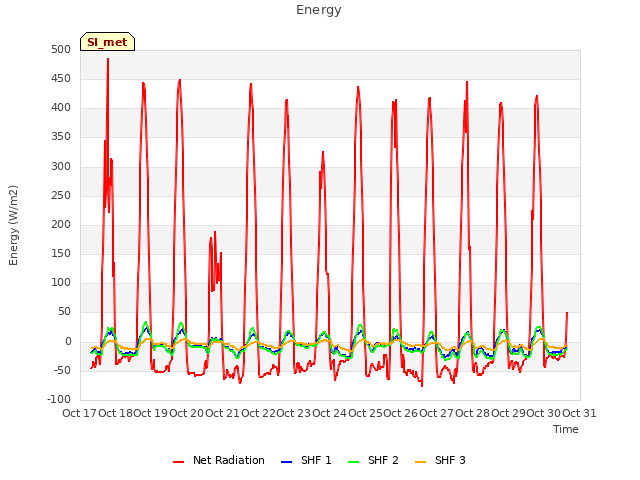Click the green SHF 2 legend swatch
Image resolution: width=640 pixels, height=480 pixels.
coord(353,462)
